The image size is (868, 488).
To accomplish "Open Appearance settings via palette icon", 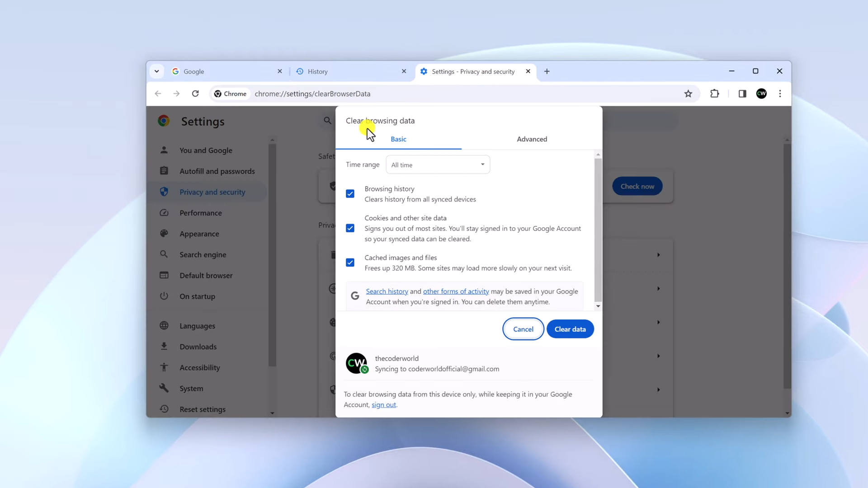I will (x=164, y=234).
